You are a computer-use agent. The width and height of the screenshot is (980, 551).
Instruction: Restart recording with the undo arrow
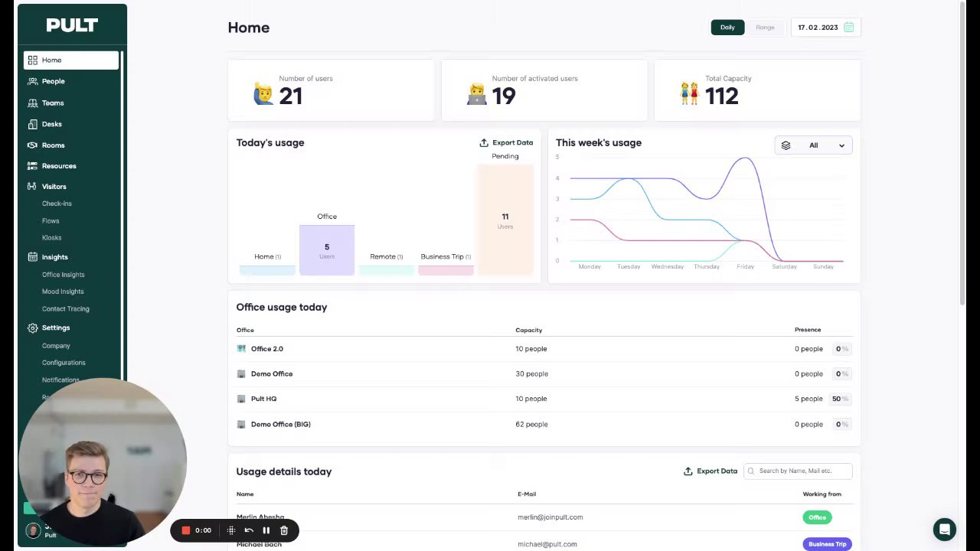(249, 530)
